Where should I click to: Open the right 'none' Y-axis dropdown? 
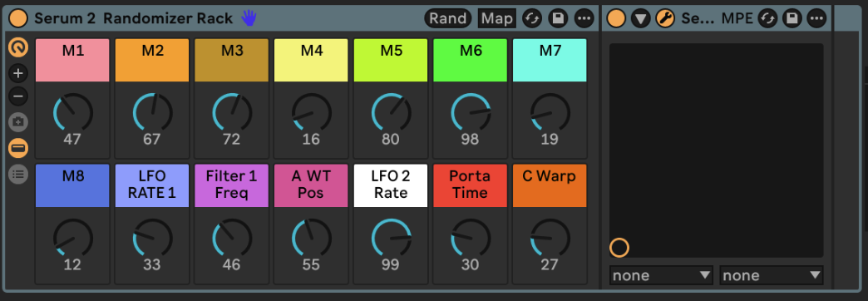(771, 275)
